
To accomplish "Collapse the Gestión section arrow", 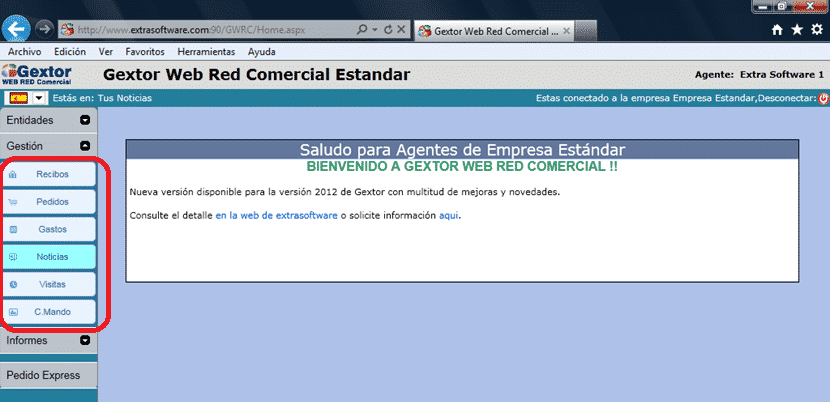I will click(85, 146).
